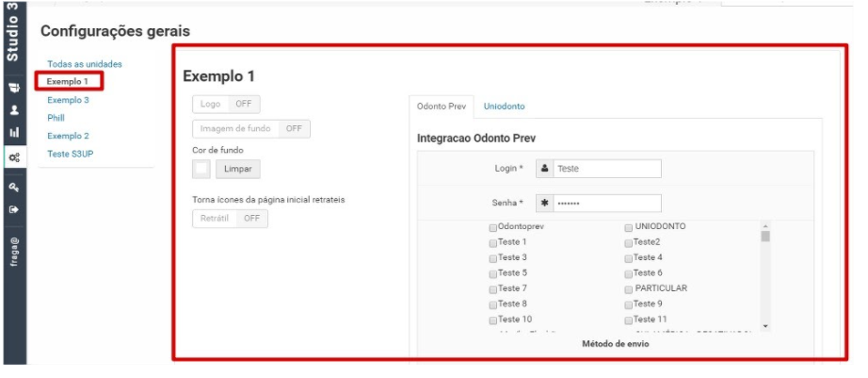Switch to the Odonto Prev tab
868x378 pixels.
click(x=442, y=107)
